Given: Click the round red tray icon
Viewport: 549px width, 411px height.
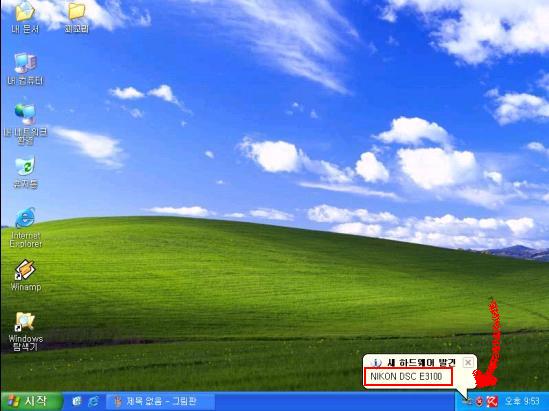Looking at the screenshot, I should (479, 402).
